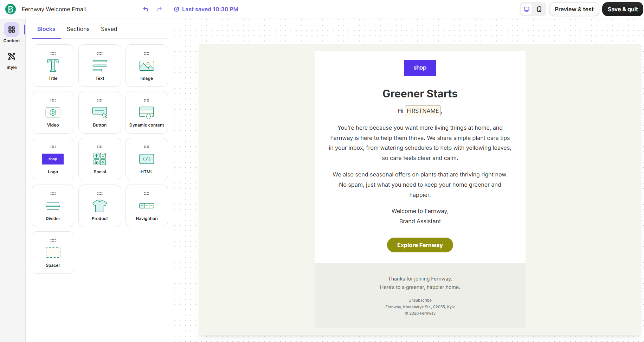644x342 pixels.
Task: Select the Dynamic content block
Action: pos(147,112)
